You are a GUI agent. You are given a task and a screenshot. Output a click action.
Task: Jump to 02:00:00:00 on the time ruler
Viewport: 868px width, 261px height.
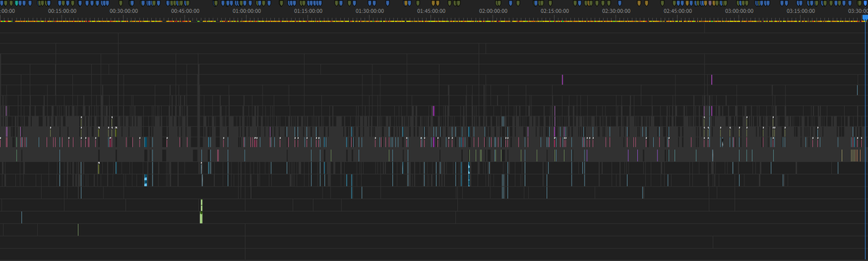pyautogui.click(x=493, y=11)
